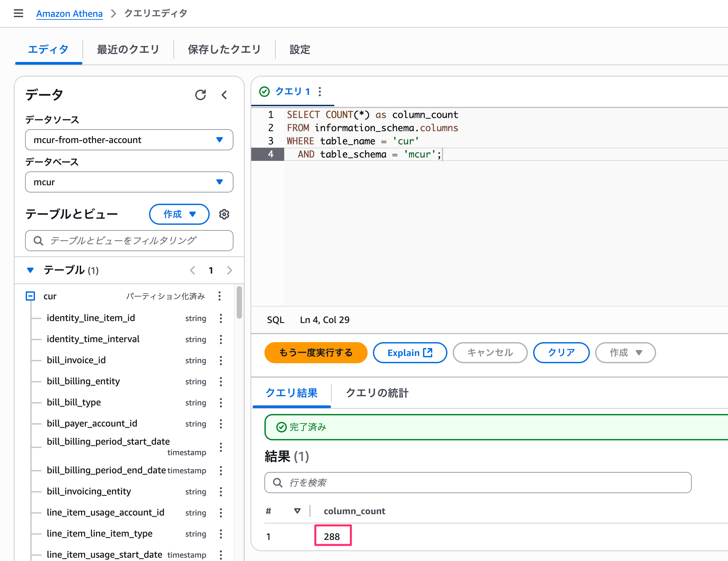Switch to the 最近のクエリ tab
728x561 pixels.
(128, 50)
